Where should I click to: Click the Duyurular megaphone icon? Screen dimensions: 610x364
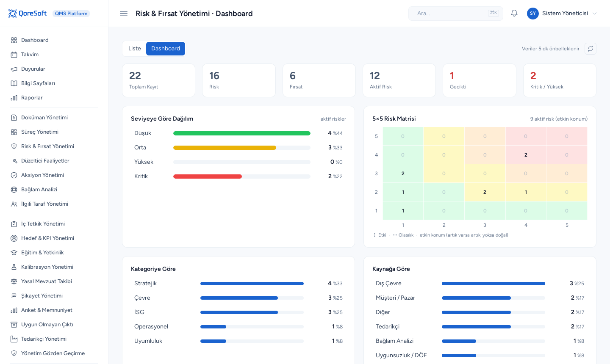pos(14,69)
